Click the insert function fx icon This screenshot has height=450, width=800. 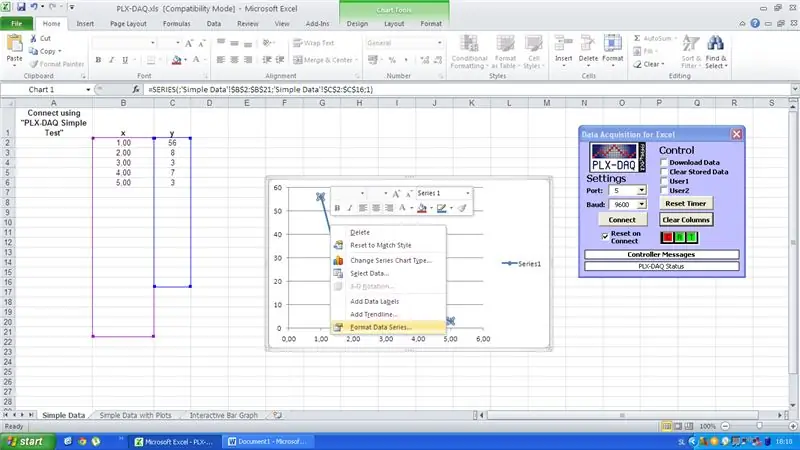tap(136, 89)
